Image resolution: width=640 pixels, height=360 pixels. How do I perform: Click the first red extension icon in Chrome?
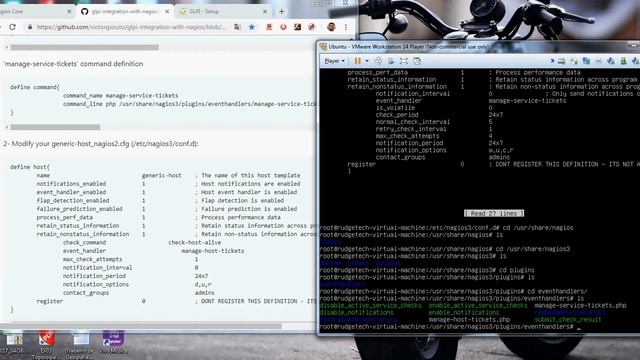click(269, 27)
